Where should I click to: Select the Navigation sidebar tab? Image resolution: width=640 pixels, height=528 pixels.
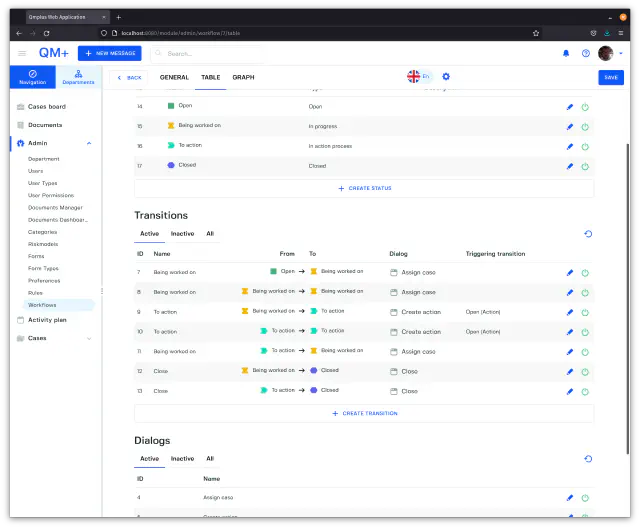pyautogui.click(x=33, y=77)
